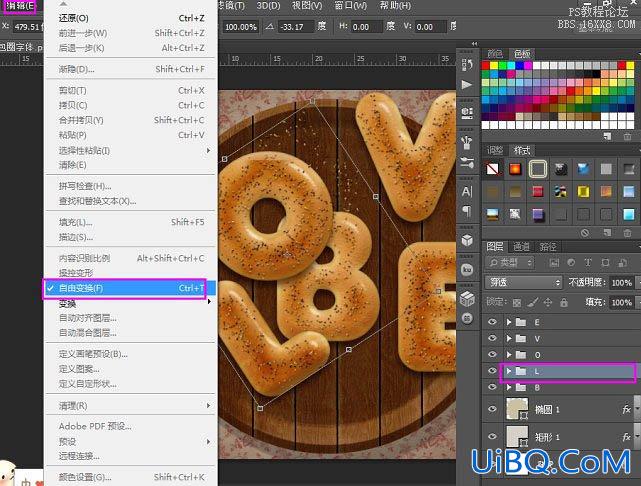Open the Paragraph panel icon

pyautogui.click(x=467, y=211)
